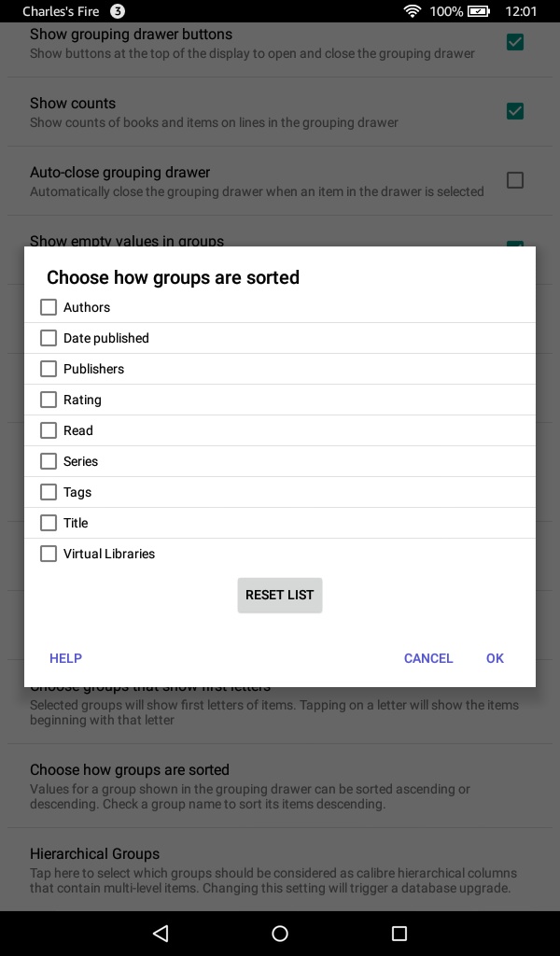Enable the Virtual Libraries checkbox
The width and height of the screenshot is (560, 956).
click(49, 554)
